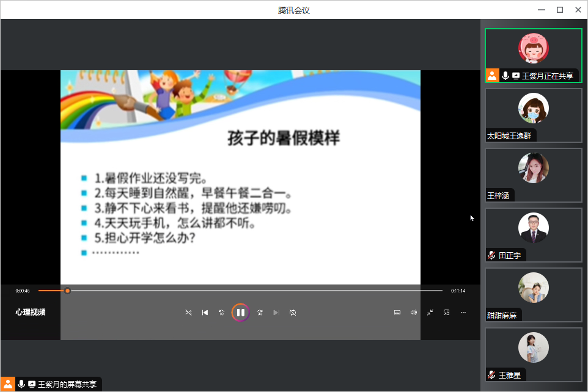Select 太阳城王逸群's avatar

tap(533, 108)
